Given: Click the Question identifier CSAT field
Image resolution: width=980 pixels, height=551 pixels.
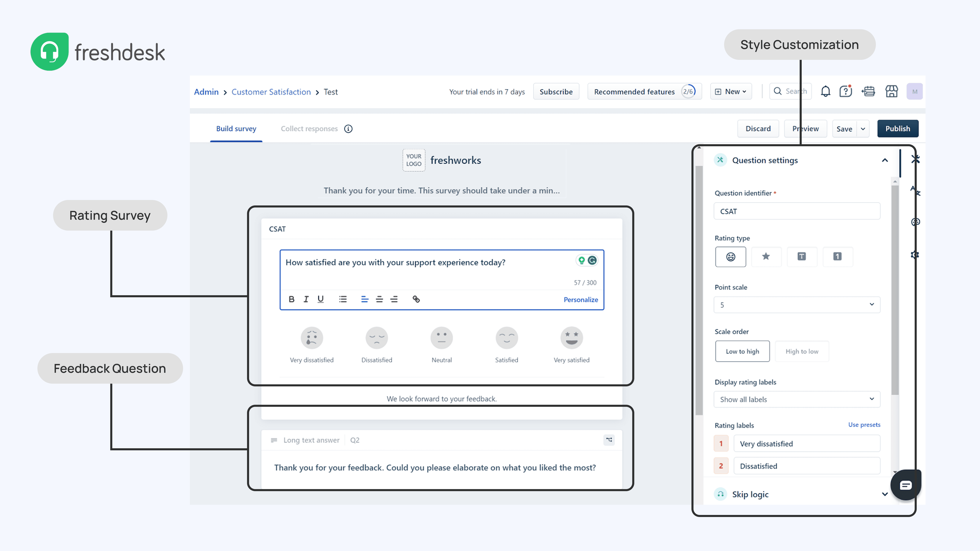Looking at the screenshot, I should point(797,211).
